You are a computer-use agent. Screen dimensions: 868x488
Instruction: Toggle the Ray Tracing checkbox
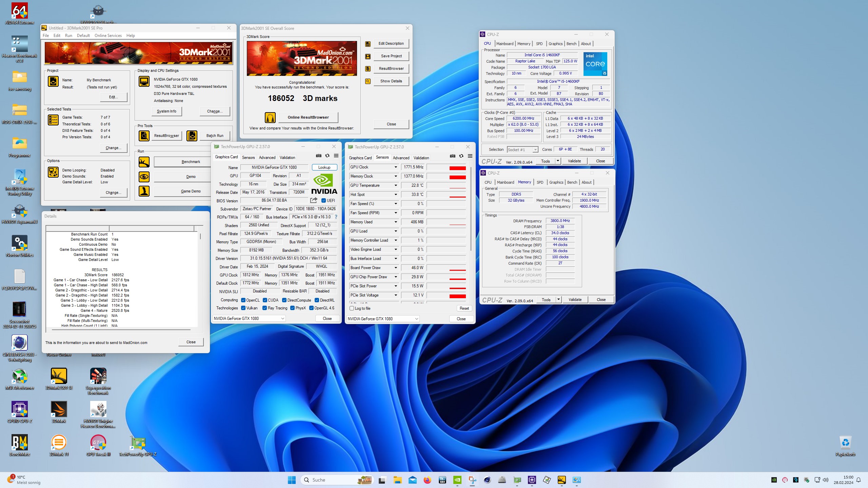264,308
